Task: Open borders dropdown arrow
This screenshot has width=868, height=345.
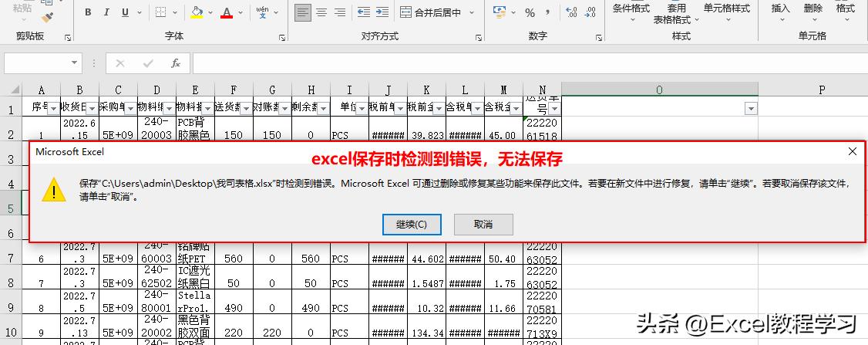Action: point(175,12)
